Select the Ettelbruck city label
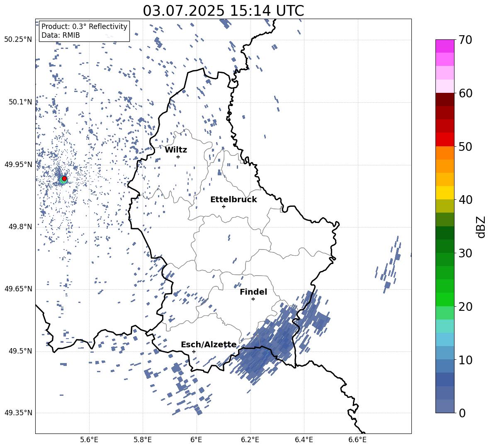The image size is (491, 448). [233, 200]
